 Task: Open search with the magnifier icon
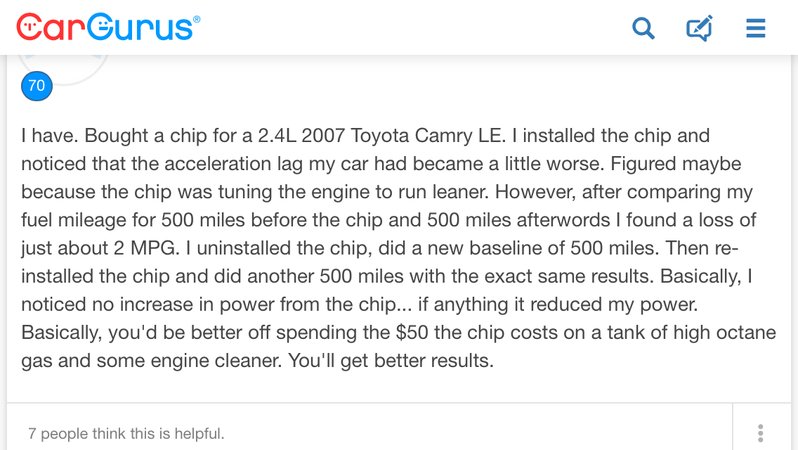[643, 28]
